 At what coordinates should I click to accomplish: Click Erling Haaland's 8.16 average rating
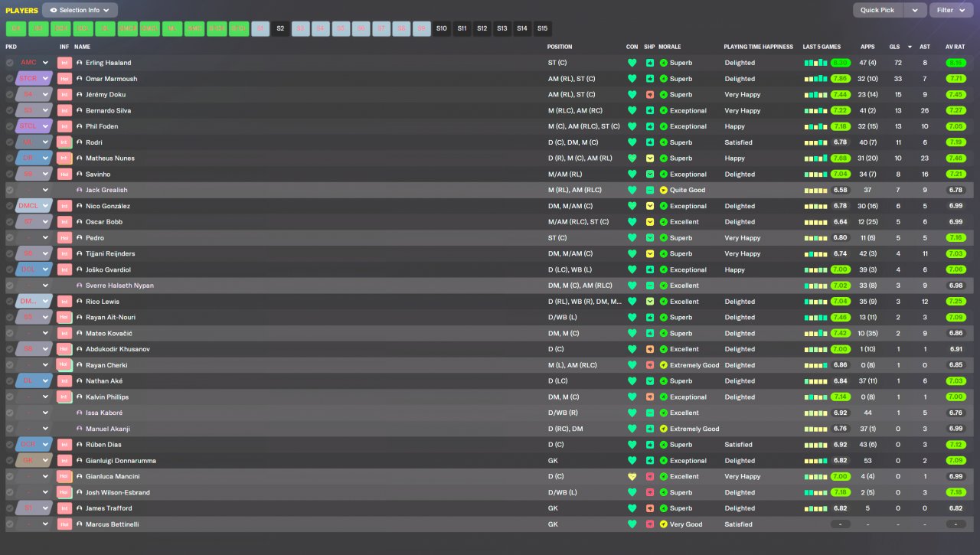(x=955, y=63)
